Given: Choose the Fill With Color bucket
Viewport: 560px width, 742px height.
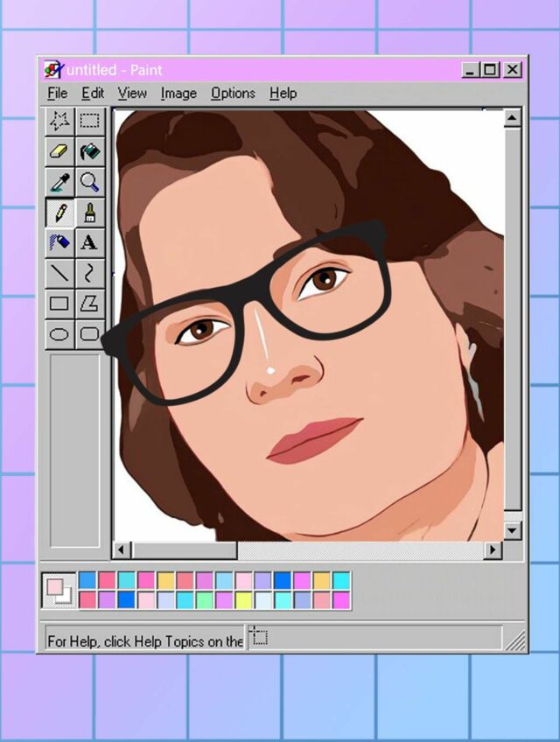Looking at the screenshot, I should [89, 151].
